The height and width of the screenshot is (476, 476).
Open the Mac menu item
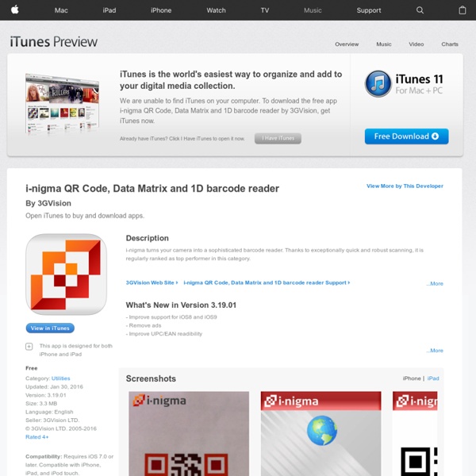[61, 10]
